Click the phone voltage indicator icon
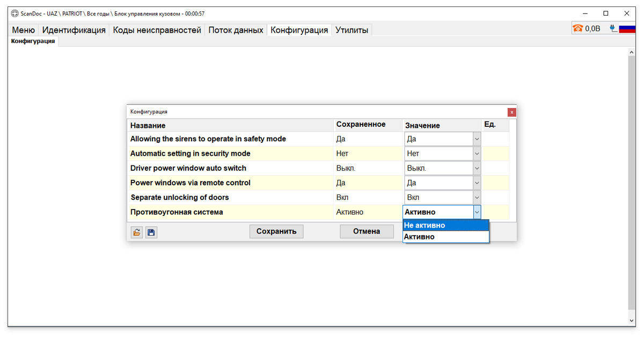This screenshot has height=340, width=644. point(577,28)
